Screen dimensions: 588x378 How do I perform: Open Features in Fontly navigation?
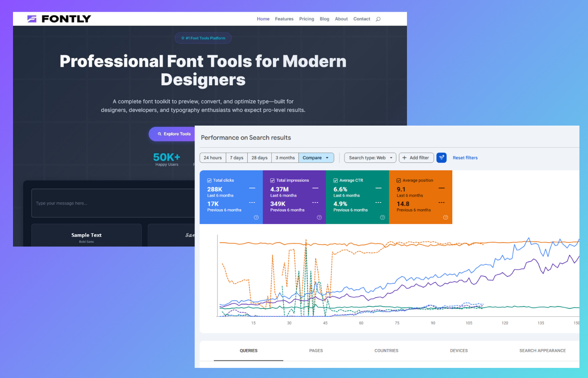[x=284, y=19]
